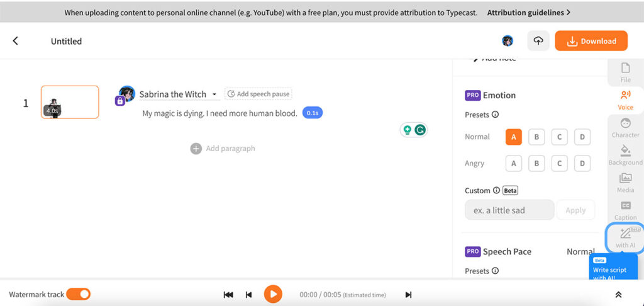Screen dimensions: 644x306
Task: Click the user profile avatar in header
Action: [508, 41]
